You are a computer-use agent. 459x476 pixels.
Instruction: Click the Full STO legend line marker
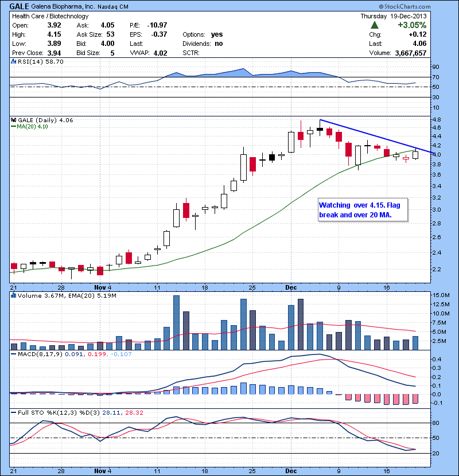(13, 412)
